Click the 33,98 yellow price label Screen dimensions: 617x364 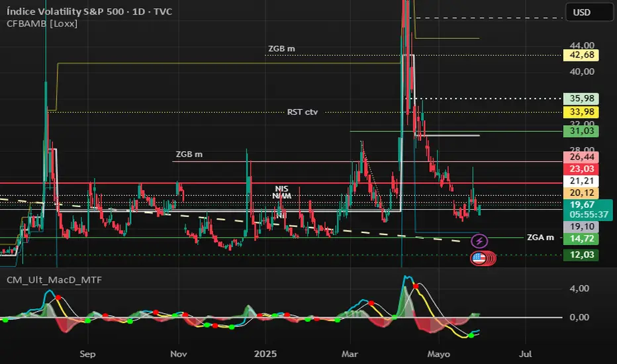pos(581,112)
